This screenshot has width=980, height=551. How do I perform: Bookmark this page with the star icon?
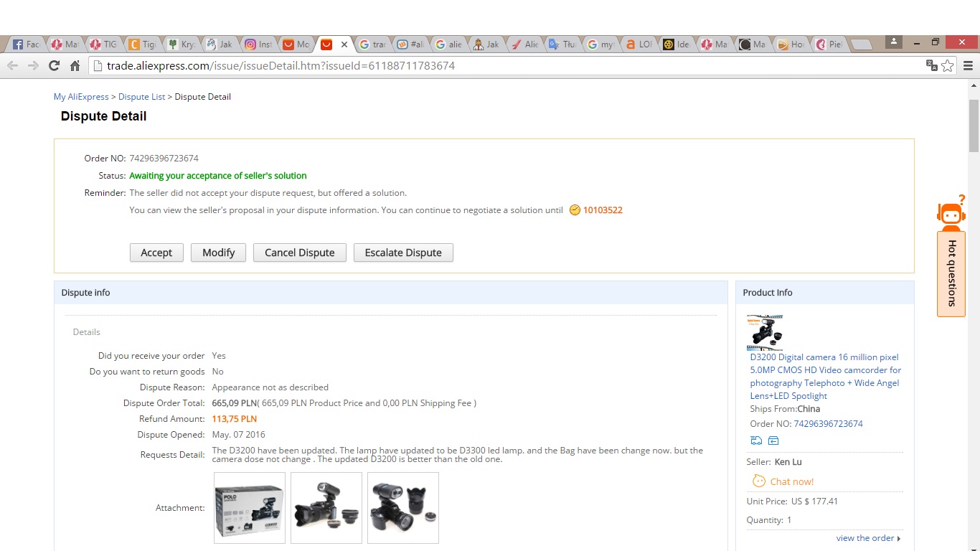point(948,66)
